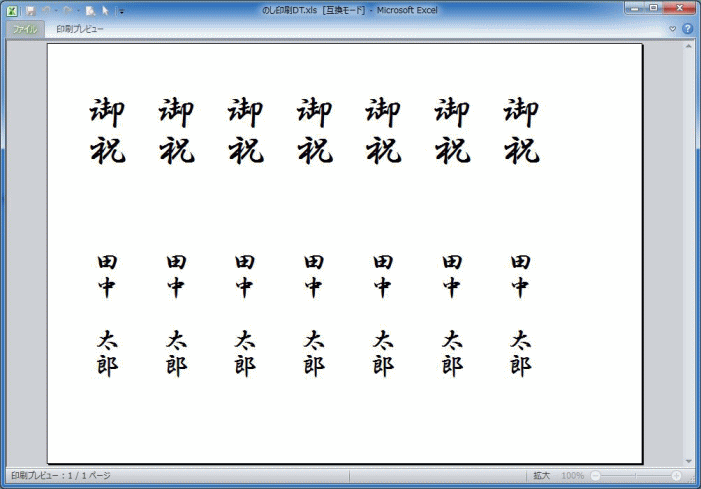701x489 pixels.
Task: Select the 印刷プレビュー tab
Action: coord(80,29)
